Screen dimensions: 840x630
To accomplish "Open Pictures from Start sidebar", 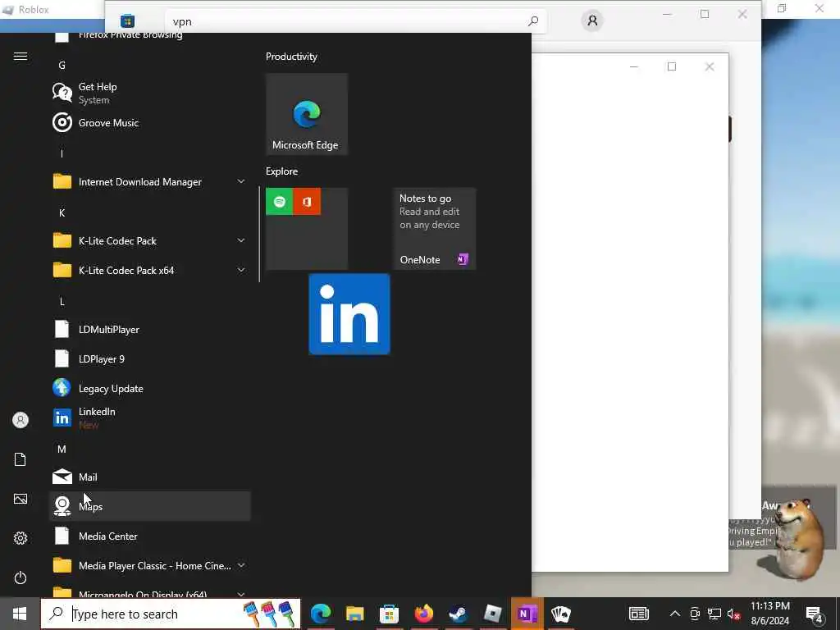I will pyautogui.click(x=21, y=499).
